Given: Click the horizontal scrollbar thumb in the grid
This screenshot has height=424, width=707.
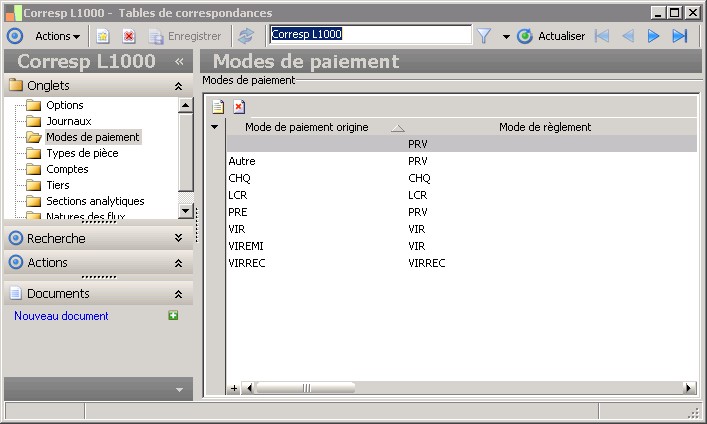Looking at the screenshot, I should point(306,388).
